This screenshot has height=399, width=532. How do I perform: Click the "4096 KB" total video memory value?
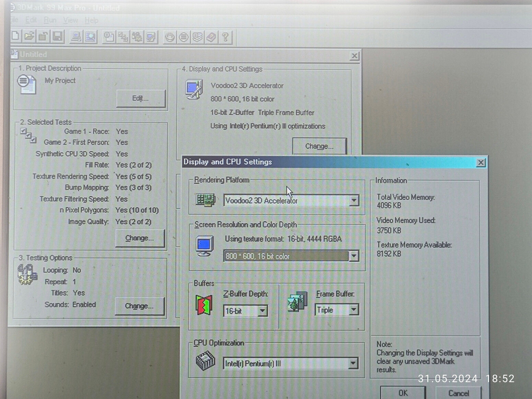(389, 206)
